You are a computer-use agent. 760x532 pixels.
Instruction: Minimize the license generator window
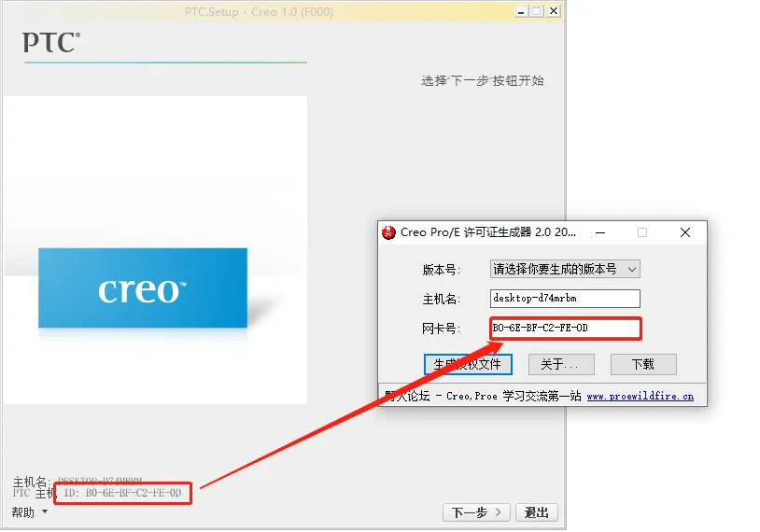tap(600, 232)
